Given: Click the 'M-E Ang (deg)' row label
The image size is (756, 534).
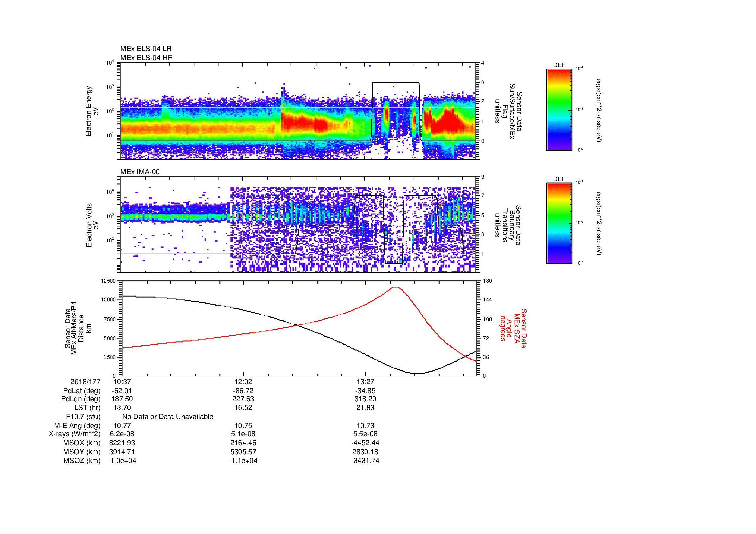Looking at the screenshot, I should coord(77,425).
